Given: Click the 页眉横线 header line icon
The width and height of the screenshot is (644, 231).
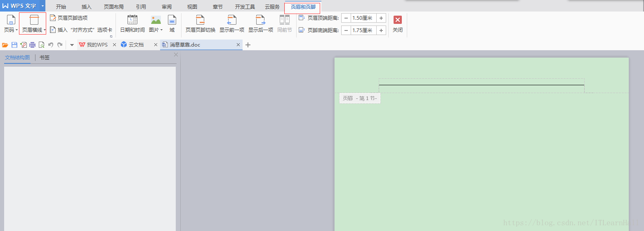Looking at the screenshot, I should [34, 20].
